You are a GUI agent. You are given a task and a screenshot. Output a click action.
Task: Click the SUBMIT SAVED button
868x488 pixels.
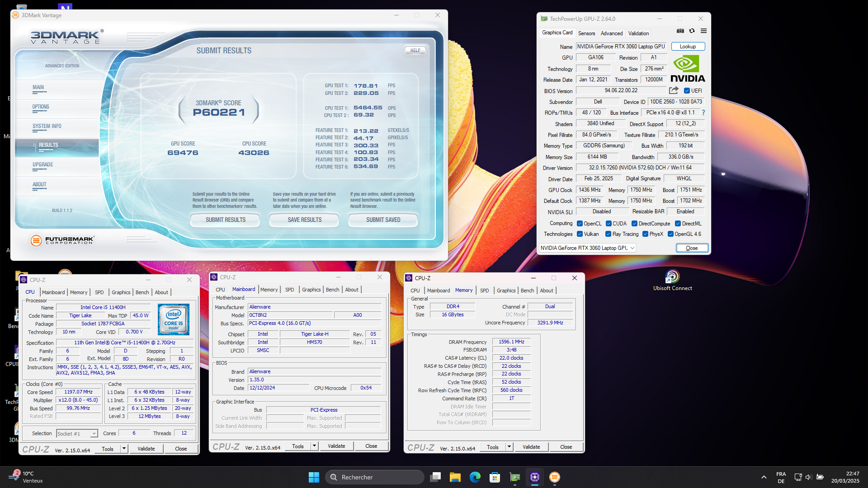pos(383,220)
